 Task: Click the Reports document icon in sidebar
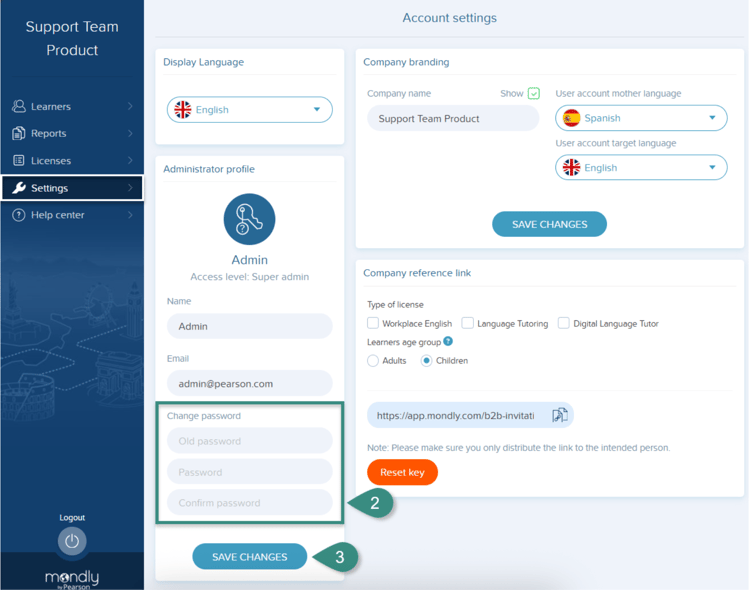click(19, 133)
